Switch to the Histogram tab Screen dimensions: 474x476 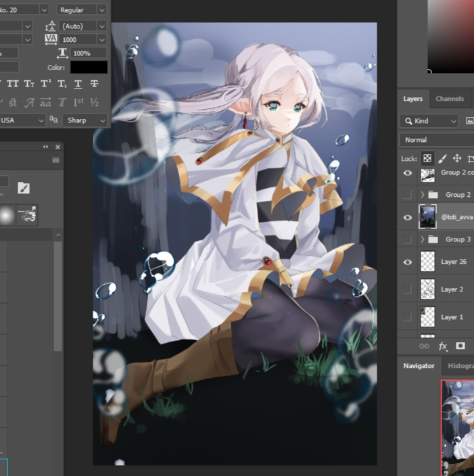point(460,366)
